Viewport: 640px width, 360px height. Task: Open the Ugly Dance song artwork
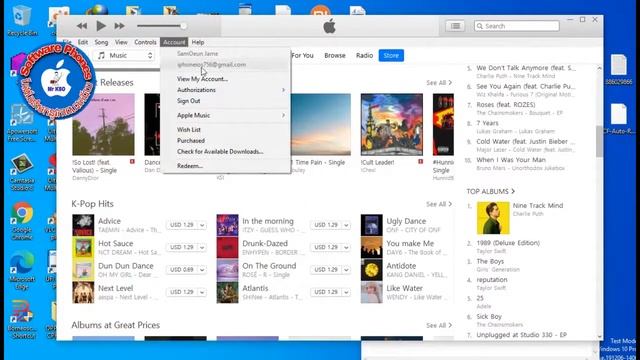point(371,225)
